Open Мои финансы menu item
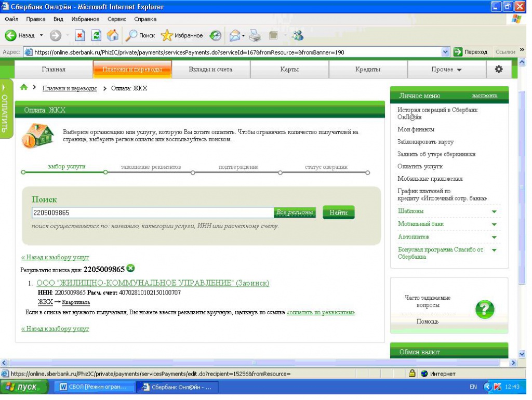 [416, 129]
